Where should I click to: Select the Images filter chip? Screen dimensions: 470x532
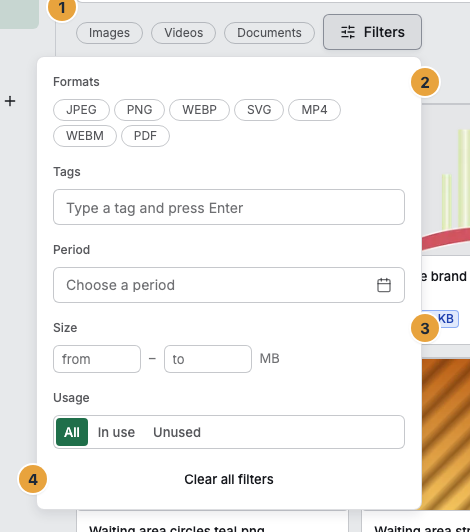point(109,33)
